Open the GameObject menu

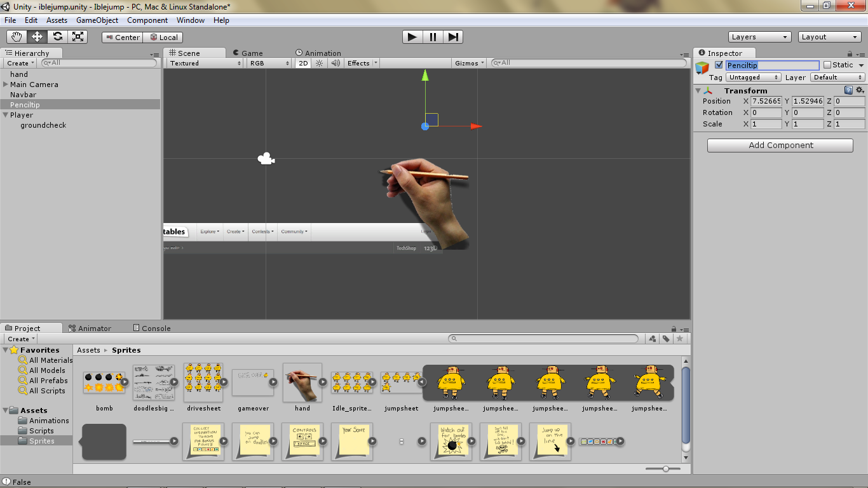pos(97,20)
